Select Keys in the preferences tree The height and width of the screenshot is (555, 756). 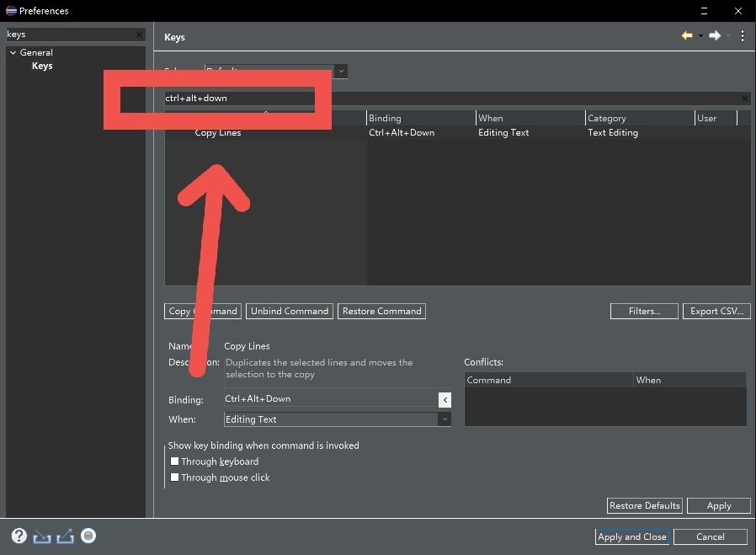42,66
